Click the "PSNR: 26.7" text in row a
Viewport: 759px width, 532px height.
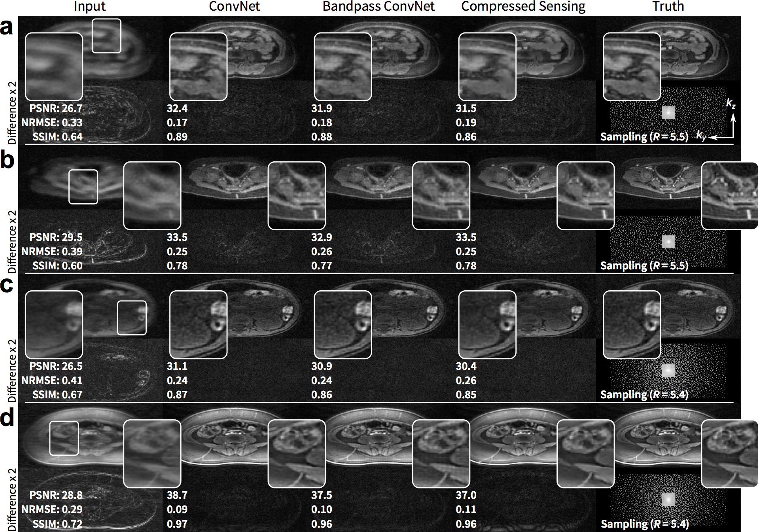56,108
